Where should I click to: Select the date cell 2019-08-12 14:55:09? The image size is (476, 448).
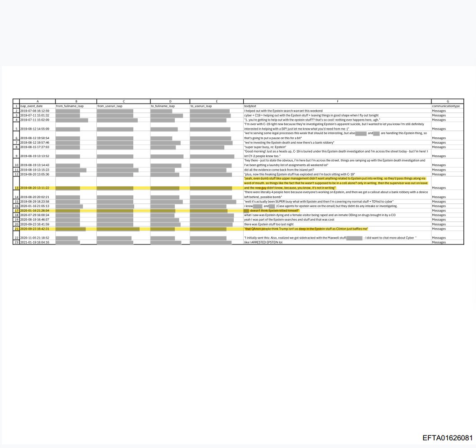pyautogui.click(x=38, y=127)
